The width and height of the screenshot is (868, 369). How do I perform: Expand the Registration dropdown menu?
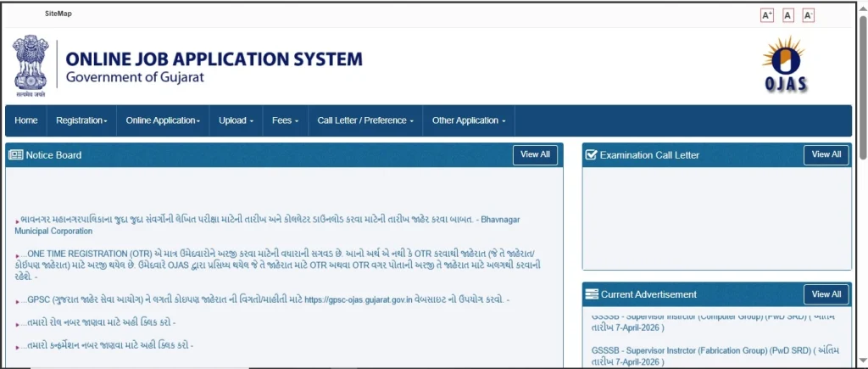tap(81, 120)
